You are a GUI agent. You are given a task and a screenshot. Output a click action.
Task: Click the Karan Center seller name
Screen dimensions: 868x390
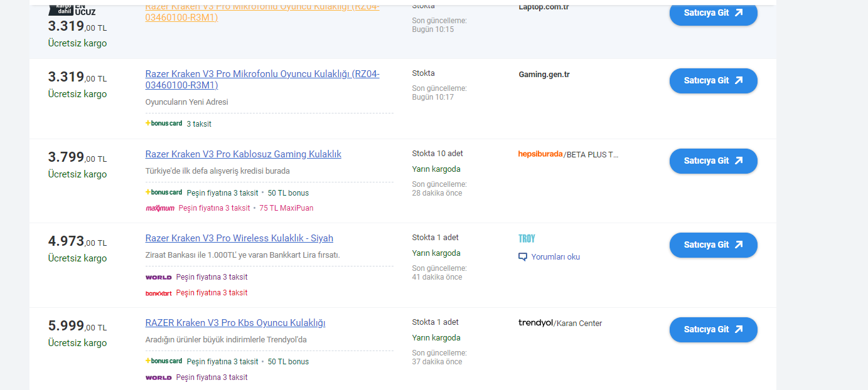[x=579, y=324]
